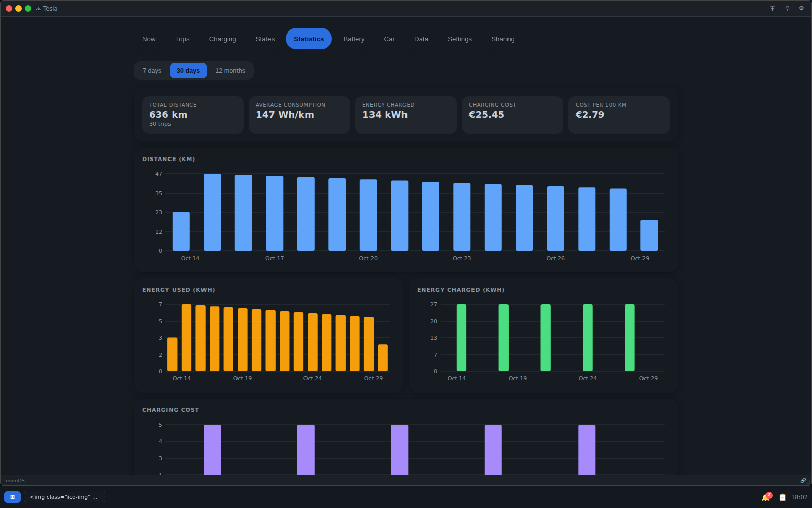Viewport: 812px width, 508px height.
Task: Click the upload arrow icon in title bar
Action: pos(772,8)
